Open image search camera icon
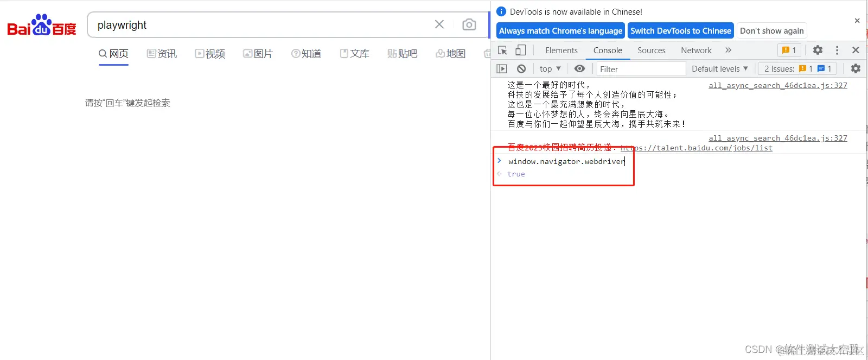The width and height of the screenshot is (868, 360). coord(469,24)
